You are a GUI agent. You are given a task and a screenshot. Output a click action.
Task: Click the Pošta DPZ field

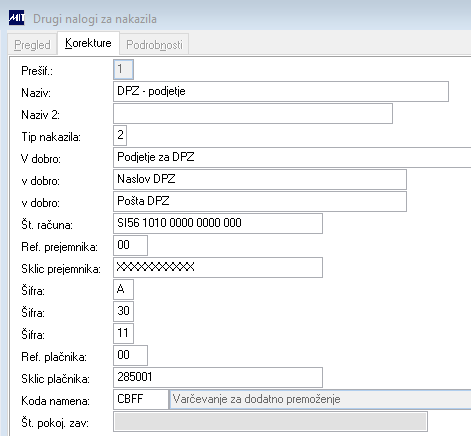coord(260,201)
